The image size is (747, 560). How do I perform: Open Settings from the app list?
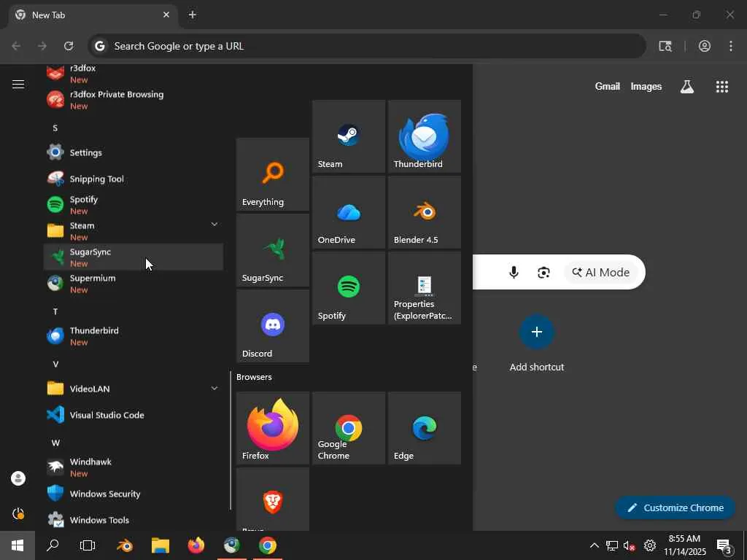pyautogui.click(x=133, y=152)
